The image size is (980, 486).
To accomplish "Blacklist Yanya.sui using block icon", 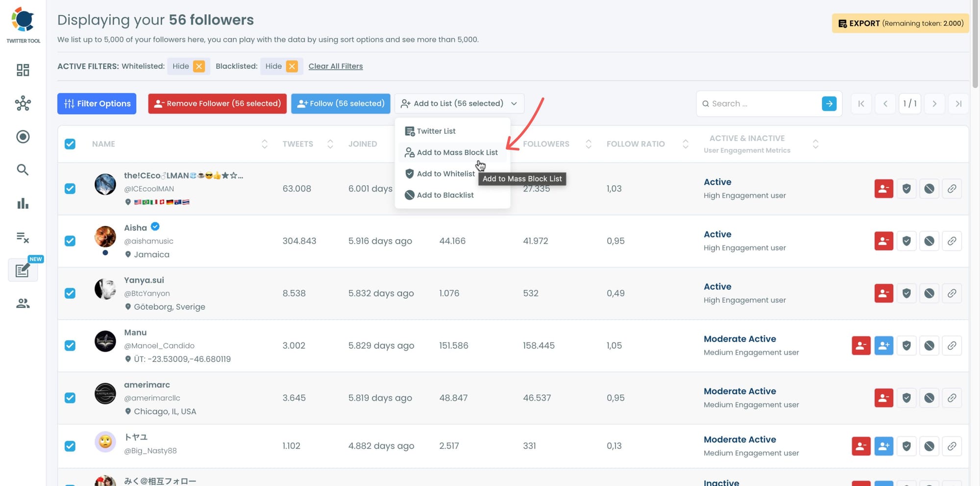I will click(929, 293).
